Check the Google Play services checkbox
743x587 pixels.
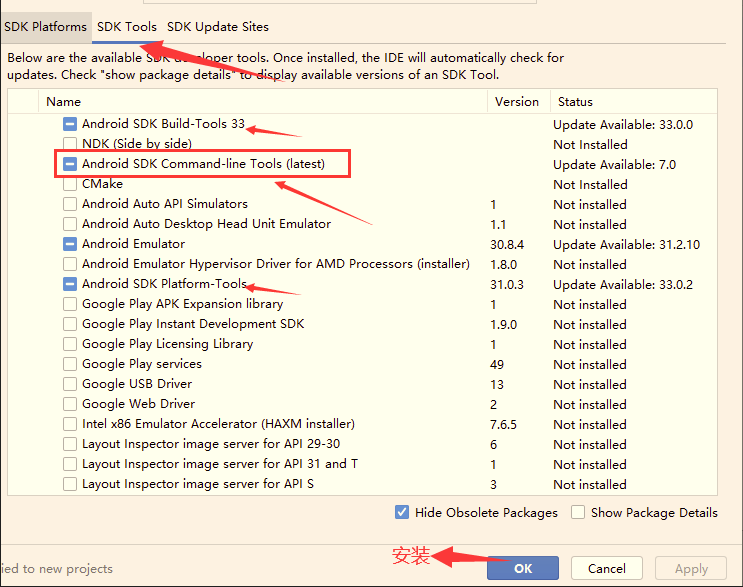[x=70, y=364]
